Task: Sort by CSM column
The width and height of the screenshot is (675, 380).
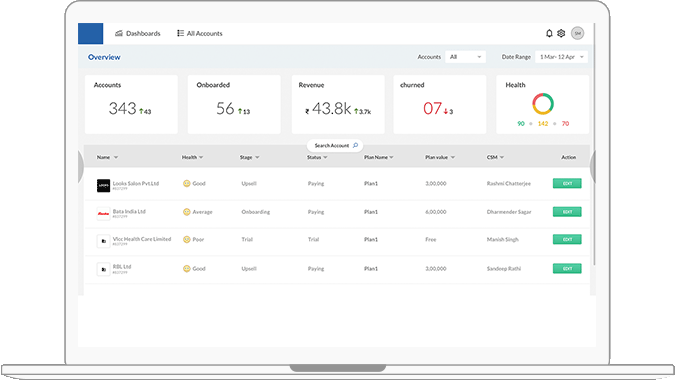Action: (x=495, y=158)
